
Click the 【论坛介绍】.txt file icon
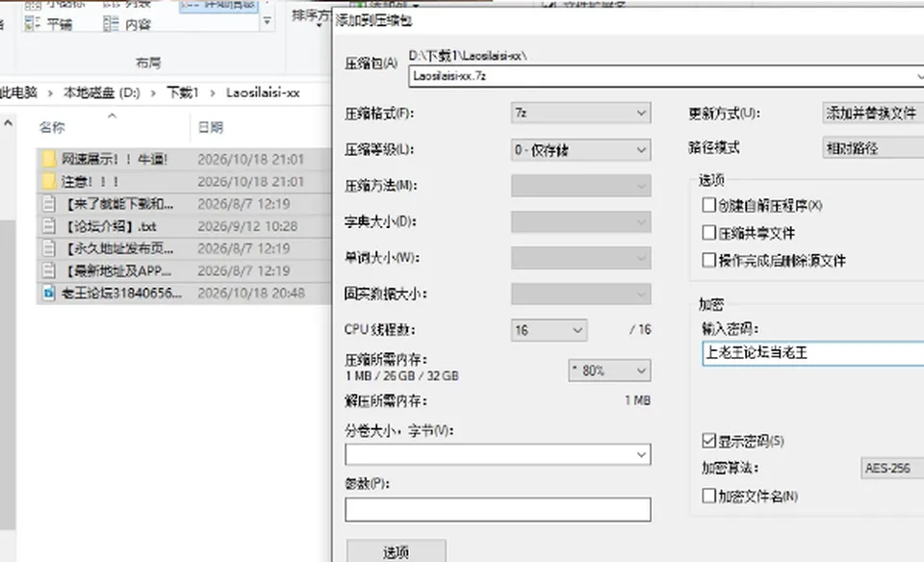(x=49, y=226)
